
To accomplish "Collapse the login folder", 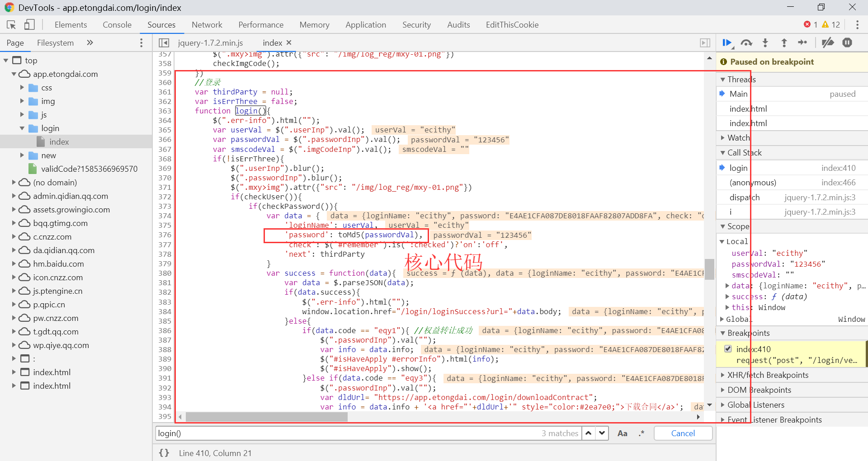I will click(x=22, y=128).
